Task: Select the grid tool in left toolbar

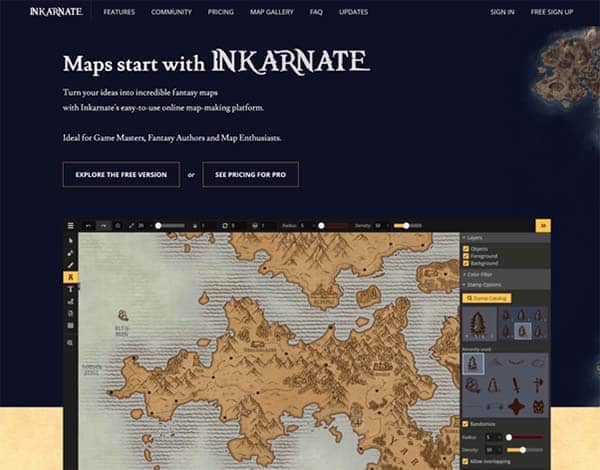Action: [x=70, y=326]
